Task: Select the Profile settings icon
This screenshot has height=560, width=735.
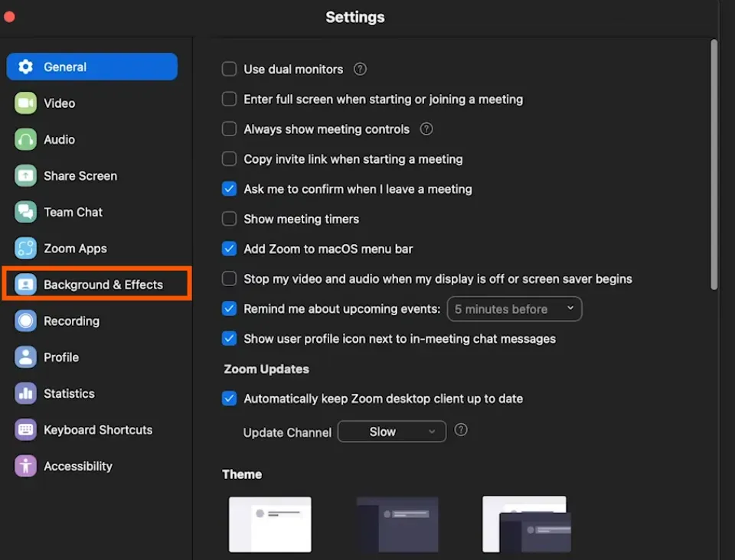Action: [25, 357]
